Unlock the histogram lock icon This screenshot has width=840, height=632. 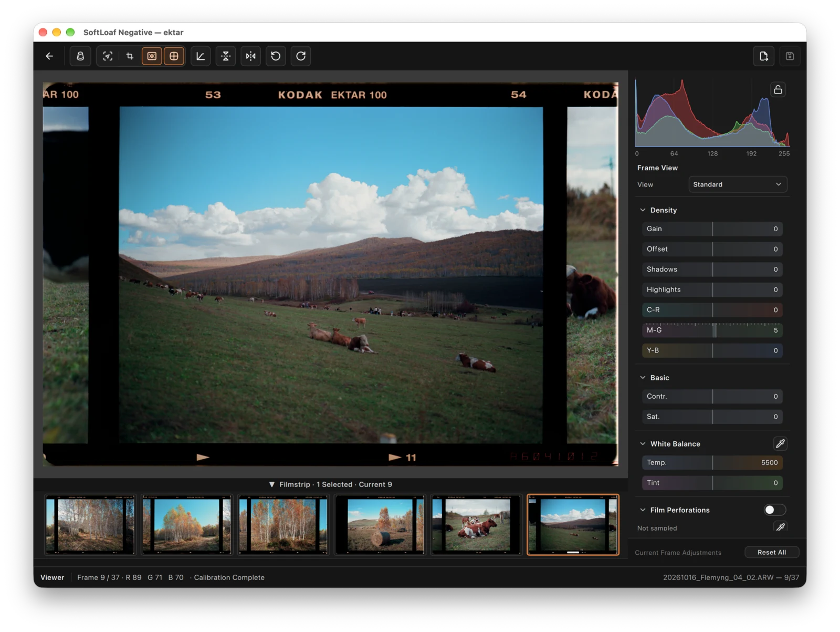(x=778, y=89)
